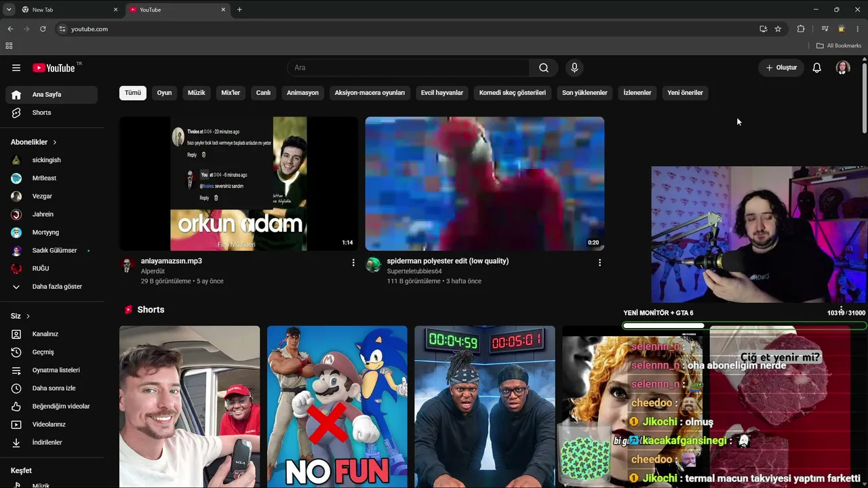Click the Daha sonra izle clock icon

(x=16, y=388)
